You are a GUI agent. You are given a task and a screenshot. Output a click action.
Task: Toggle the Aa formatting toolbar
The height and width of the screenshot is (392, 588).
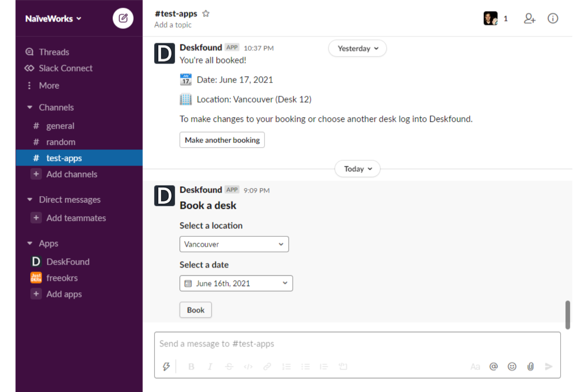475,367
